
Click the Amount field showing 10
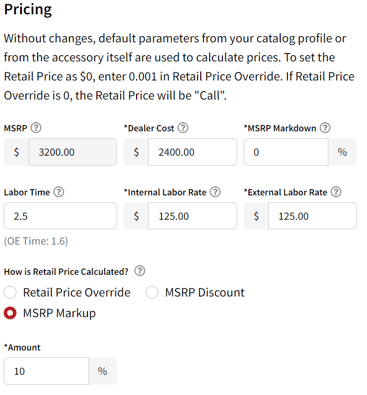pyautogui.click(x=46, y=371)
